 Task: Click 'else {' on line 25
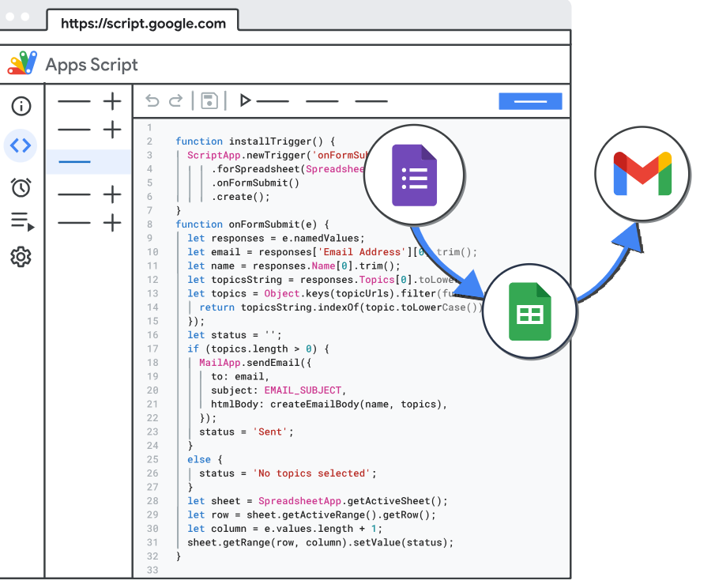point(205,459)
